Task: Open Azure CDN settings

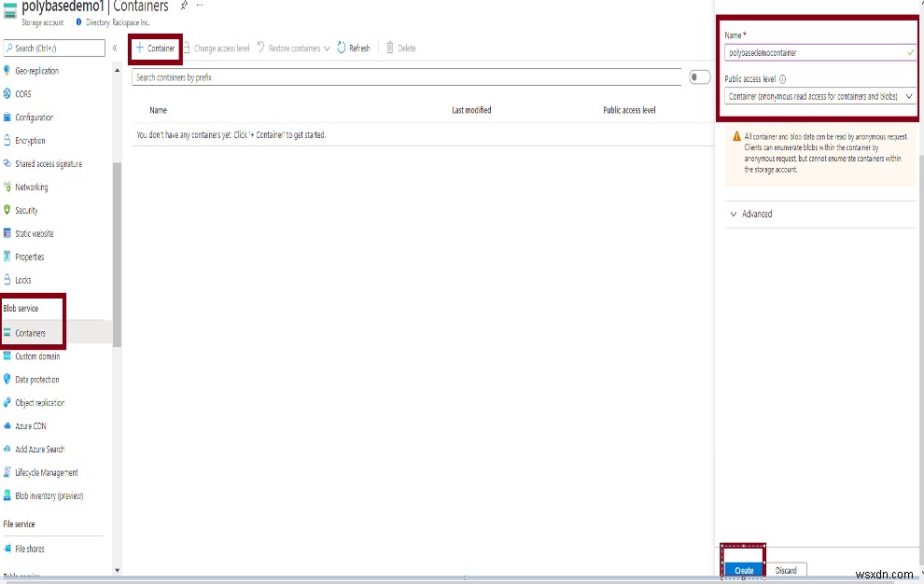Action: coord(30,426)
